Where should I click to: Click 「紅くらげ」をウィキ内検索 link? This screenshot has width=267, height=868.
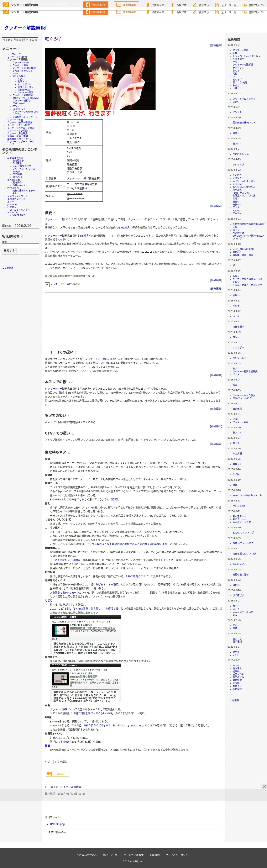[x=65, y=787]
